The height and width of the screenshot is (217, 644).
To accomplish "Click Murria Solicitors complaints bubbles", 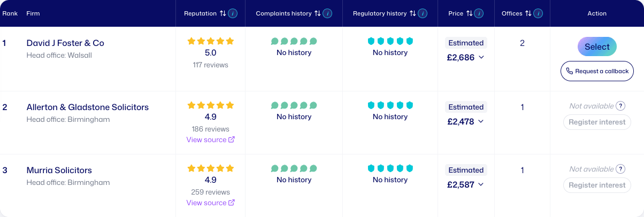I will 294,168.
